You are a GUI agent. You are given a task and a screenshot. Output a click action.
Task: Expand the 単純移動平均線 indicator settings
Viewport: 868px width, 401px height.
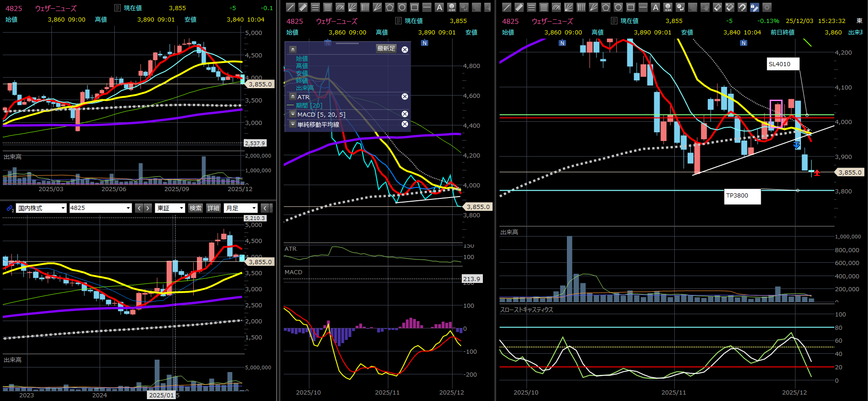click(x=293, y=124)
